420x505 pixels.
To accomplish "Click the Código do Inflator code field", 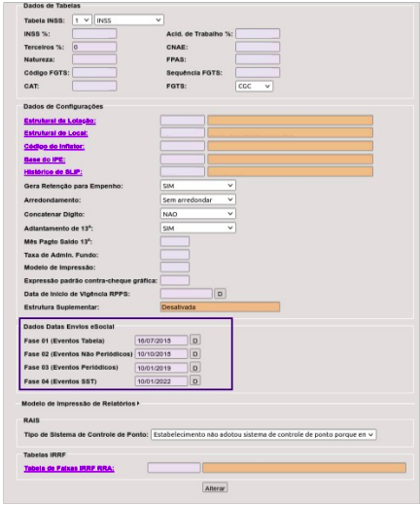I will 183,146.
